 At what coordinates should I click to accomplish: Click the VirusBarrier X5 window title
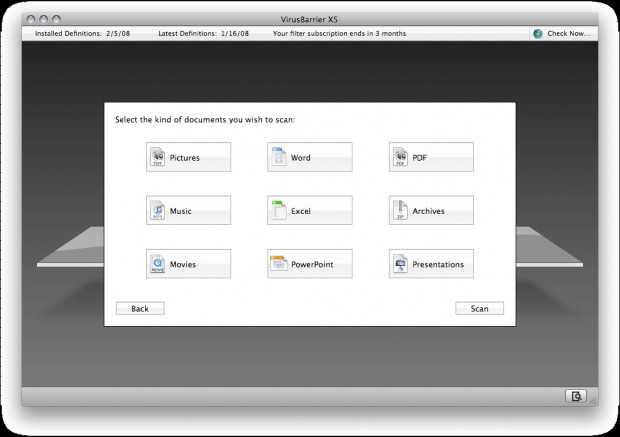(x=309, y=19)
